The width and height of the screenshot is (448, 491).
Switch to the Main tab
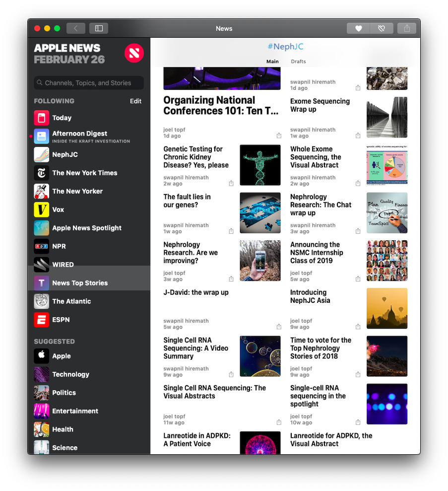pos(272,62)
